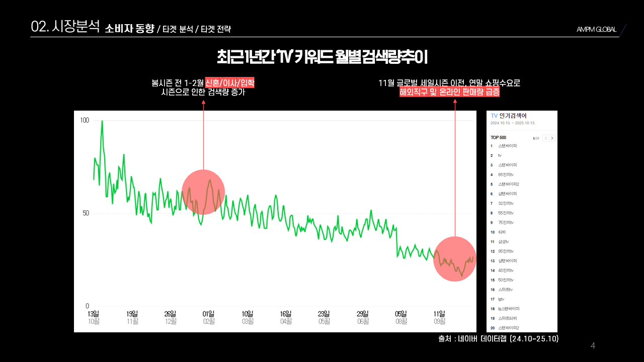Go to next page of popular keywords

pyautogui.click(x=552, y=138)
